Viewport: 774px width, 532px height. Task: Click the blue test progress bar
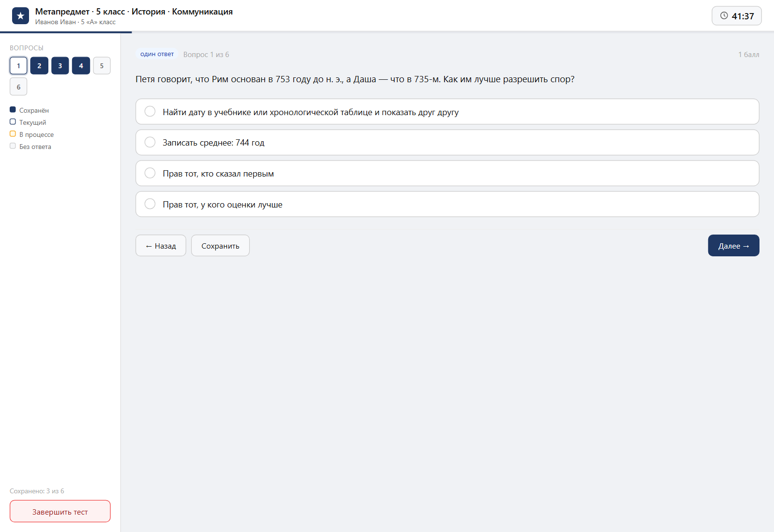(66, 32)
